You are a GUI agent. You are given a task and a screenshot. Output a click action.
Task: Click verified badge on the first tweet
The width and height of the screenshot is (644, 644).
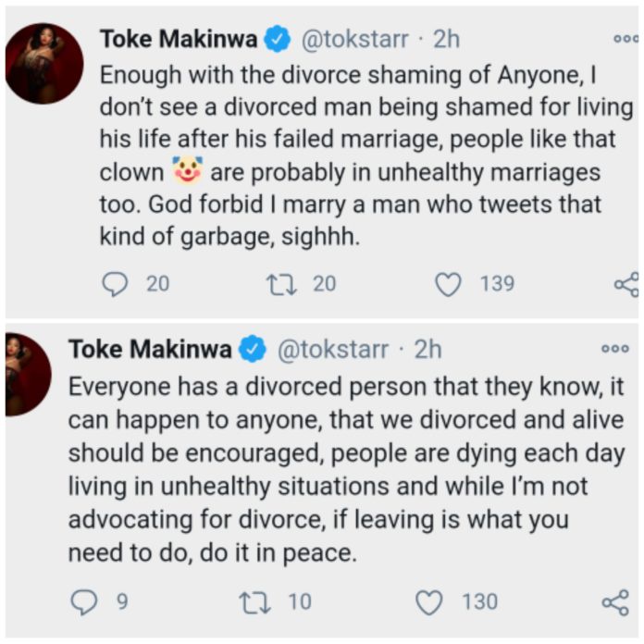[x=275, y=41]
